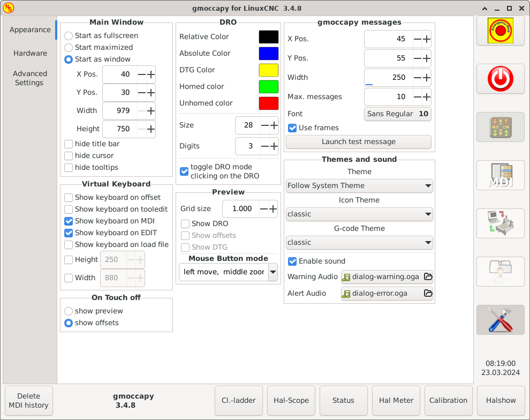Click the Warning Audio file browse icon
530x420 pixels.
click(x=428, y=276)
